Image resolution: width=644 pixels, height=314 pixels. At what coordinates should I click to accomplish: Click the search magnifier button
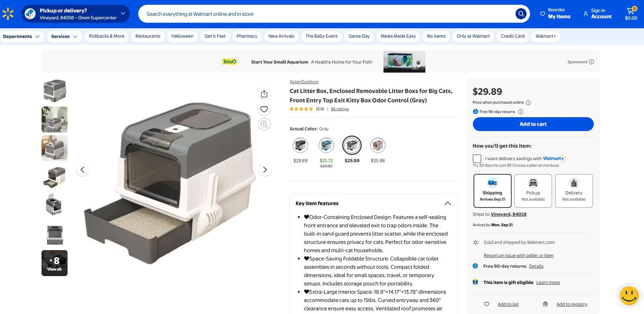click(521, 14)
